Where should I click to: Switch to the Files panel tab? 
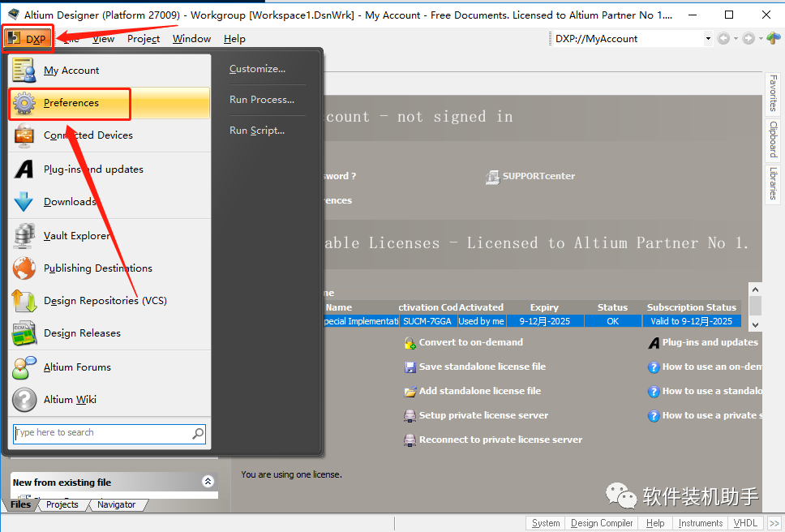20,504
